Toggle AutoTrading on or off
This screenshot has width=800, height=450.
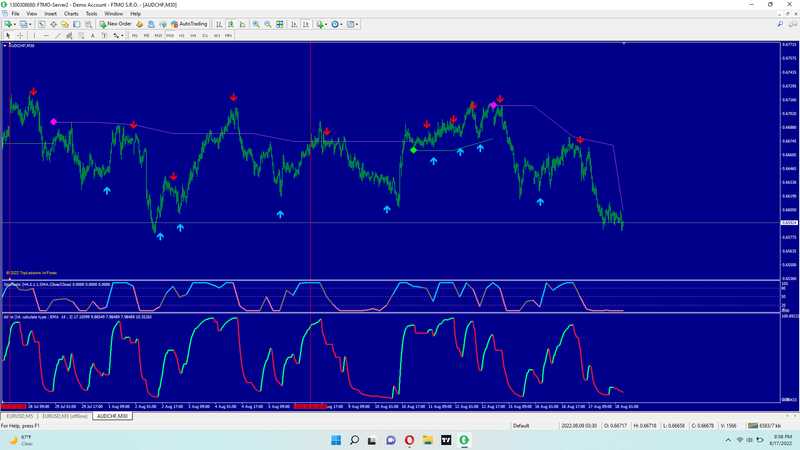[189, 24]
